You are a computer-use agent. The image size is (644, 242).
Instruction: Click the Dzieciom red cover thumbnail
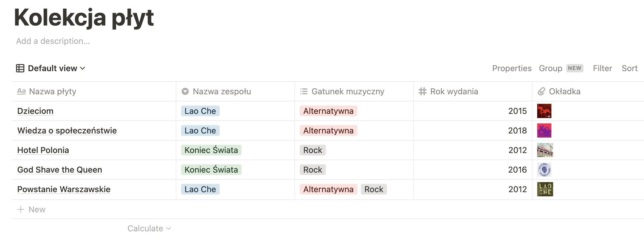click(x=544, y=111)
